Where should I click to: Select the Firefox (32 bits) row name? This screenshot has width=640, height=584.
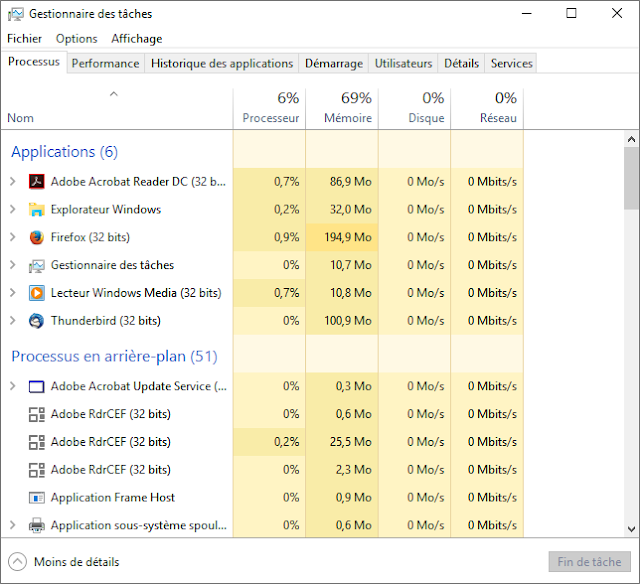tap(90, 237)
